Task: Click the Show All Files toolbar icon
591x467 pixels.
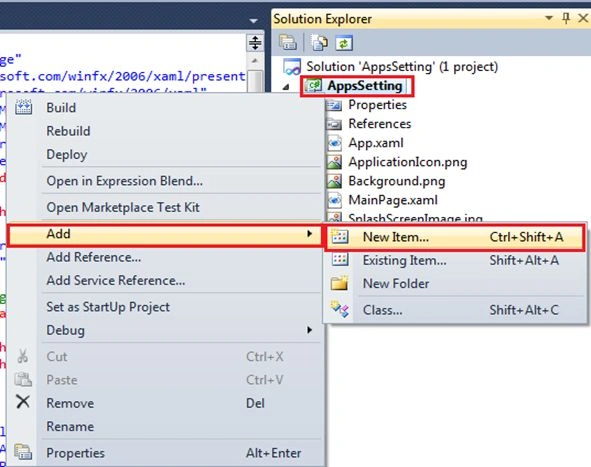Action: [320, 43]
